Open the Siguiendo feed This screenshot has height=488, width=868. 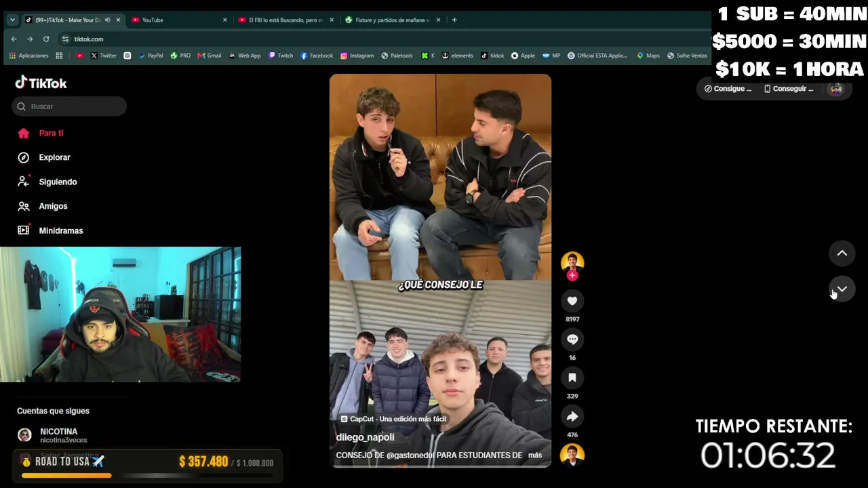click(47, 182)
